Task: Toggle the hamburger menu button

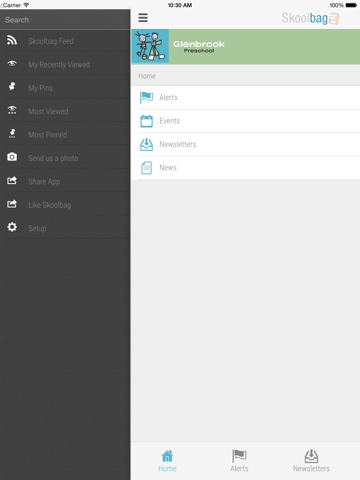Action: [x=143, y=18]
